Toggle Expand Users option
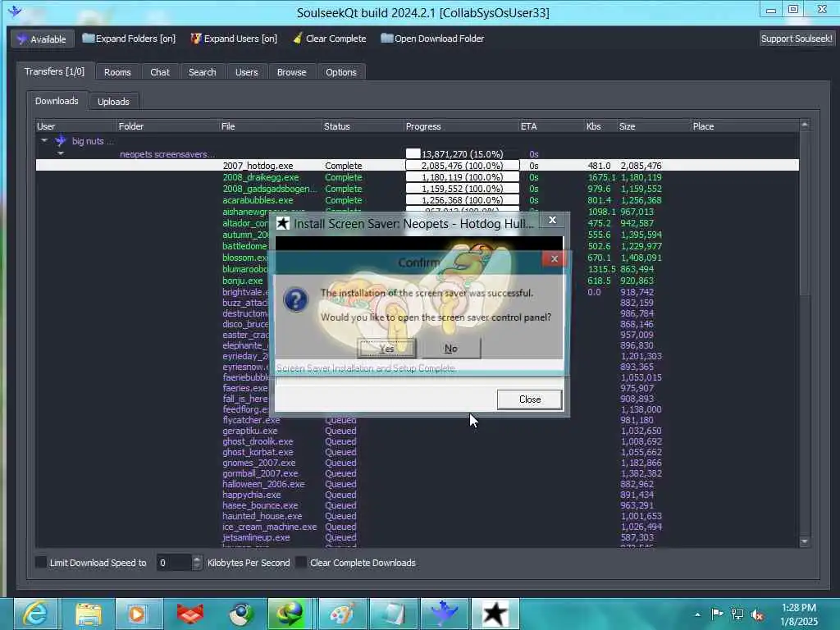Viewport: 840px width, 630px height. coord(234,39)
